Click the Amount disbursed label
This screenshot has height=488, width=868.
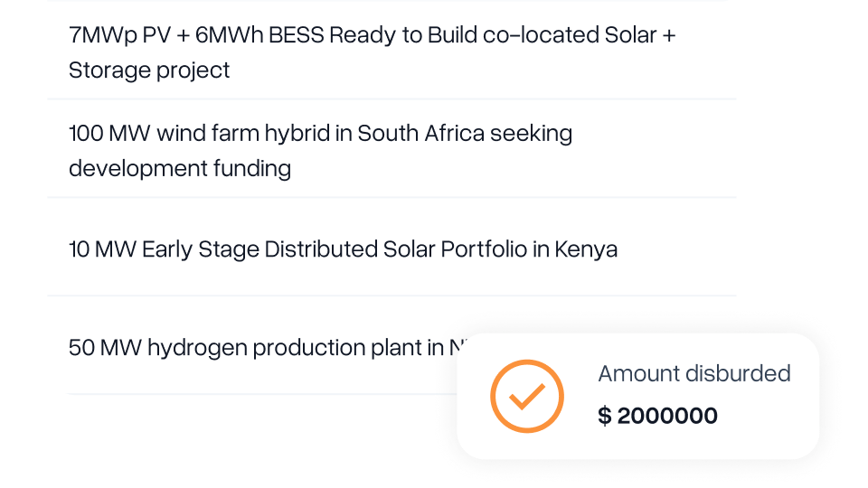[x=694, y=373]
